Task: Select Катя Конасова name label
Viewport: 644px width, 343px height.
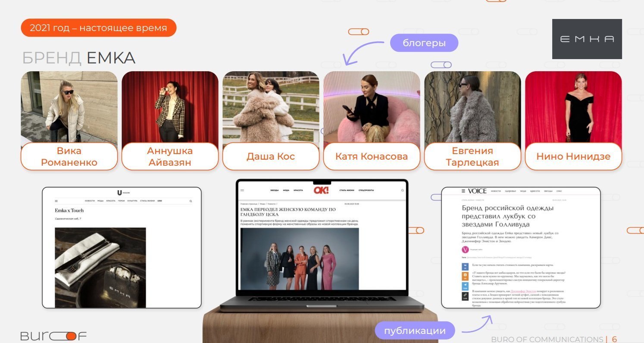Action: 372,157
